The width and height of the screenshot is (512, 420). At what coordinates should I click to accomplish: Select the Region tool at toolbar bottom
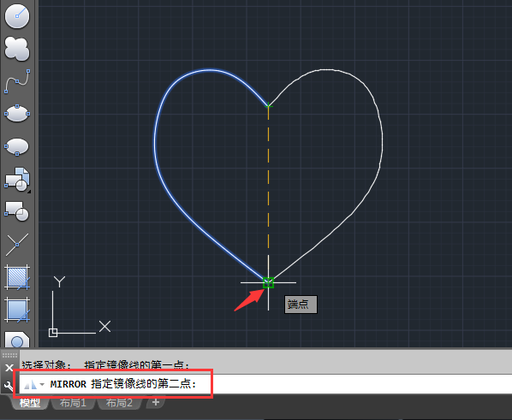coord(17,340)
